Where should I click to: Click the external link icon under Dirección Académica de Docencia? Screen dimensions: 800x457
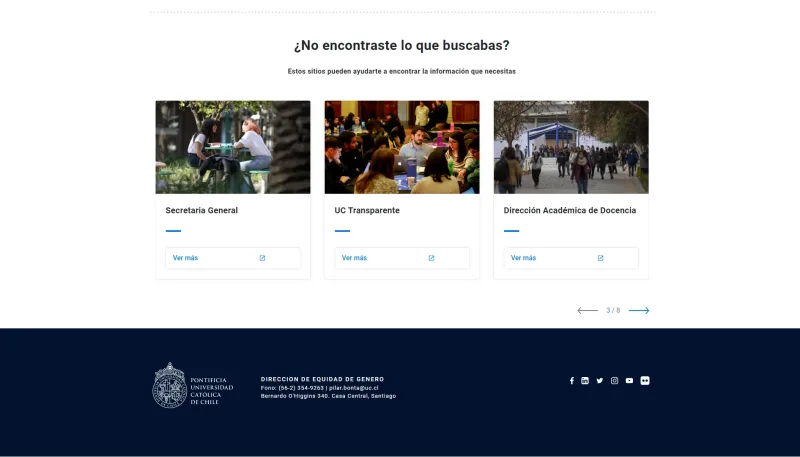tap(601, 258)
